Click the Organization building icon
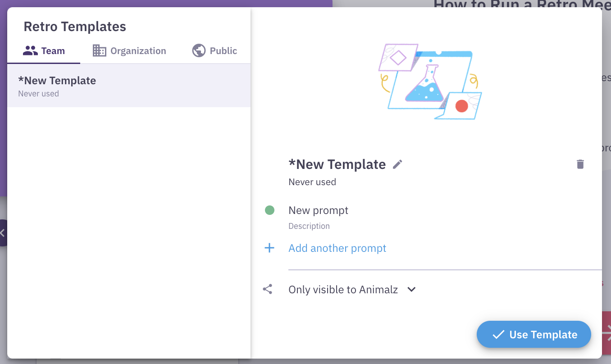 tap(99, 50)
